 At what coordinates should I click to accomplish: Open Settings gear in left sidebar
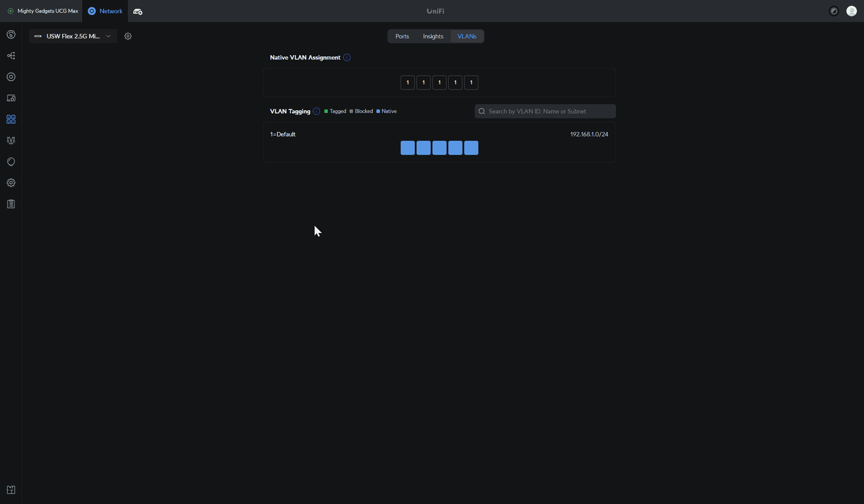[11, 183]
